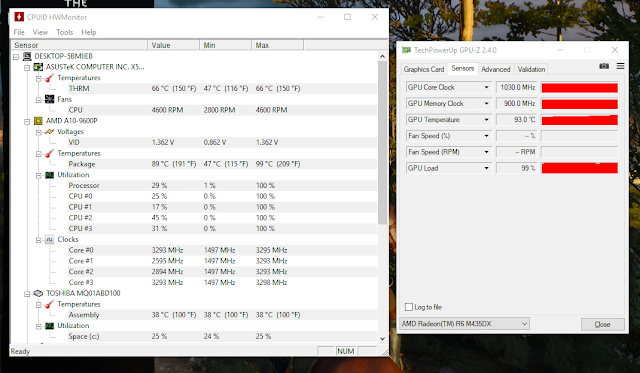
Task: Click the HWMonitor scroll up arrow
Action: pos(382,56)
